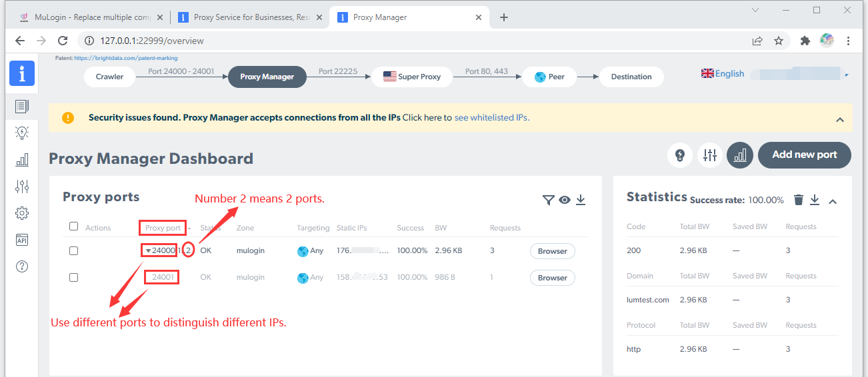868x377 pixels.
Task: Click the 200 status code in Statistics
Action: (x=633, y=250)
